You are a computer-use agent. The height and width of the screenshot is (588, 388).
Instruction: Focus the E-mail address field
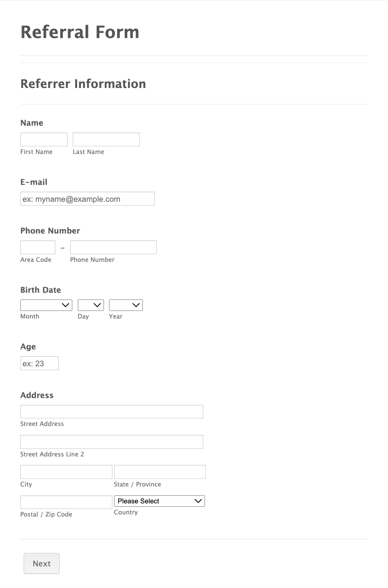(x=87, y=199)
